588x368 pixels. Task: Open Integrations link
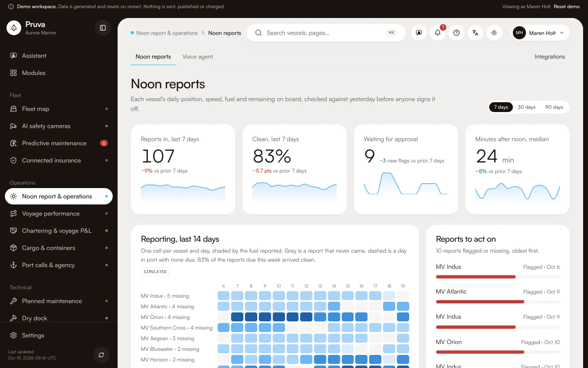pyautogui.click(x=550, y=57)
